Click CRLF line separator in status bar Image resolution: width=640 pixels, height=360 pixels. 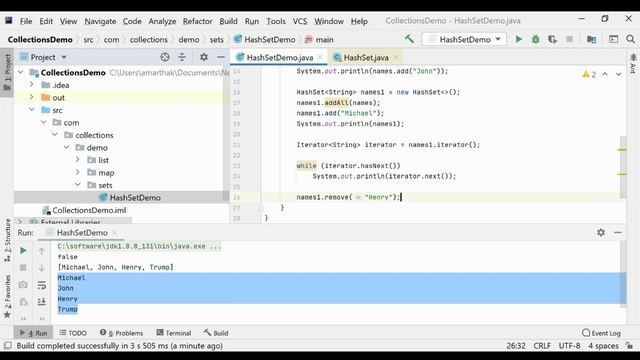542,346
